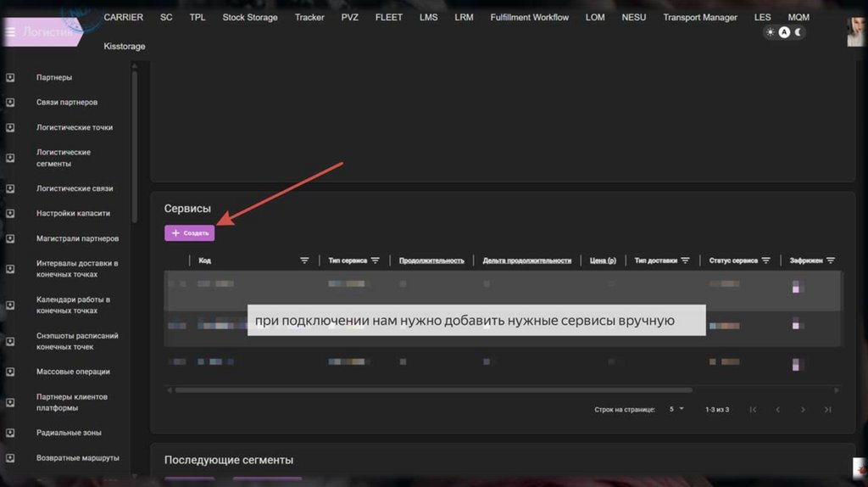The height and width of the screenshot is (487, 868).
Task: Open filter for the Статус сервиса column
Action: point(766,260)
